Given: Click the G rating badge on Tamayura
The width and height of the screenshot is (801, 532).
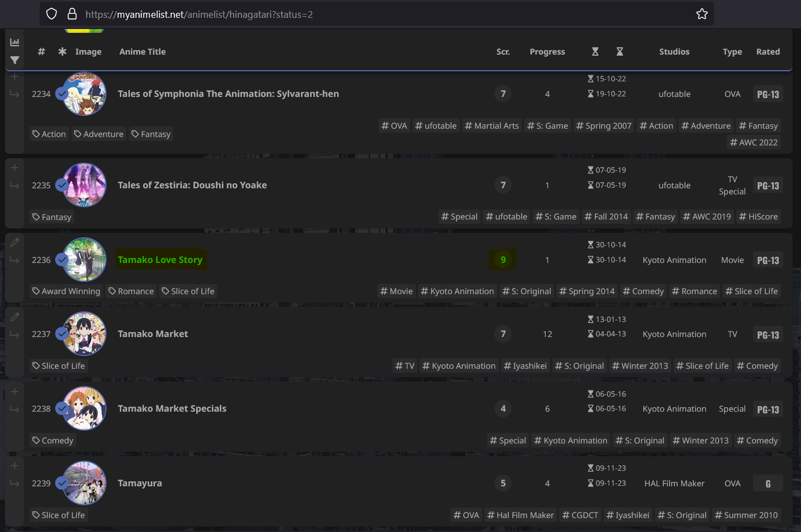Looking at the screenshot, I should [x=768, y=484].
